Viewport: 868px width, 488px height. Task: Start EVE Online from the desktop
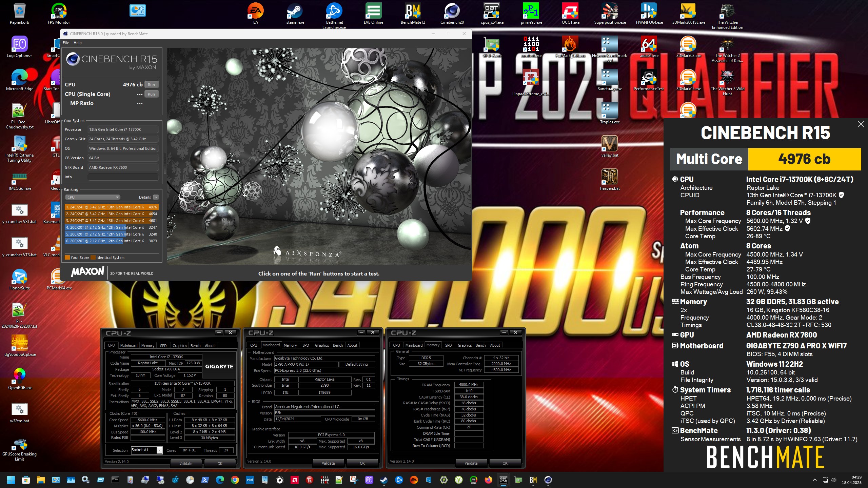[x=373, y=14]
